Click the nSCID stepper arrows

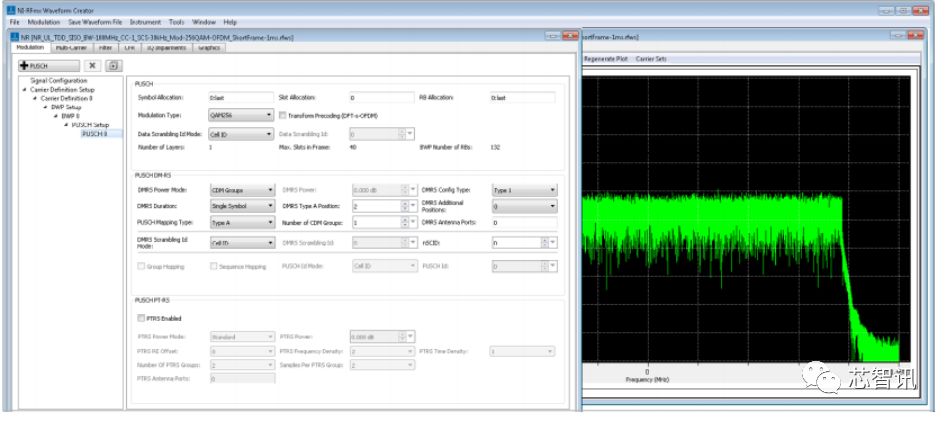(x=545, y=243)
